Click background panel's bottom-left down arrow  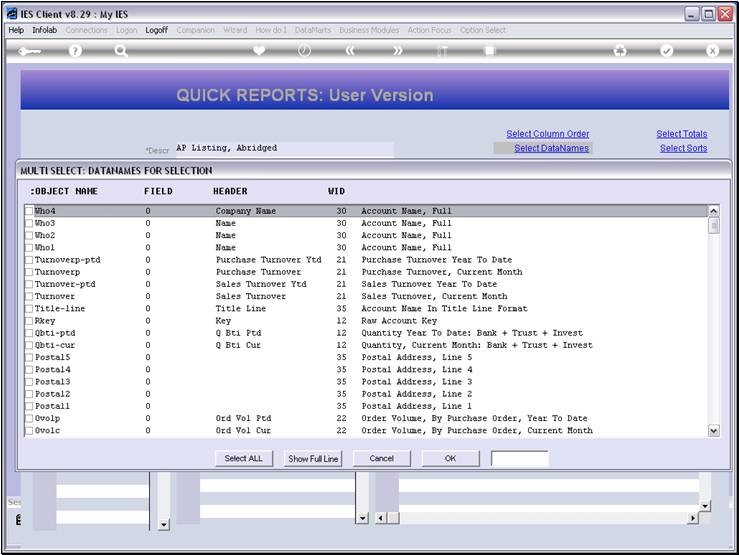tap(164, 524)
